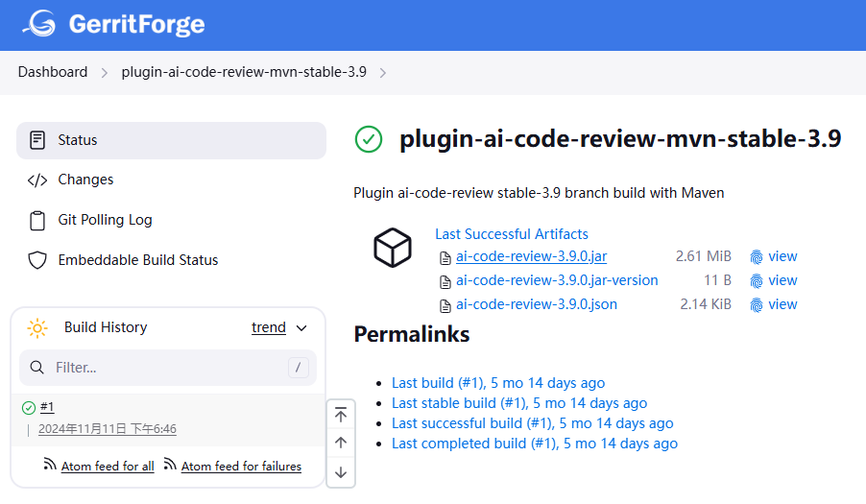Open build #1 link
Image resolution: width=866 pixels, height=504 pixels.
[x=47, y=407]
